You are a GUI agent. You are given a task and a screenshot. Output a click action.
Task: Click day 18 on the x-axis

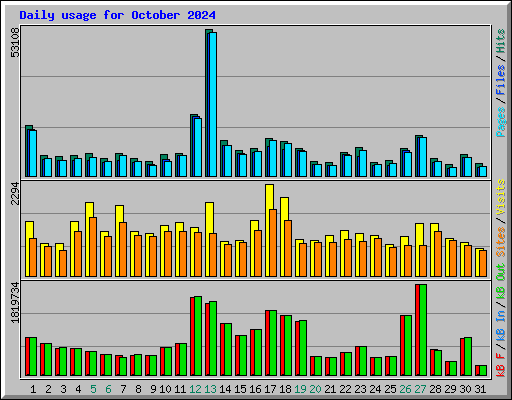tap(285, 389)
